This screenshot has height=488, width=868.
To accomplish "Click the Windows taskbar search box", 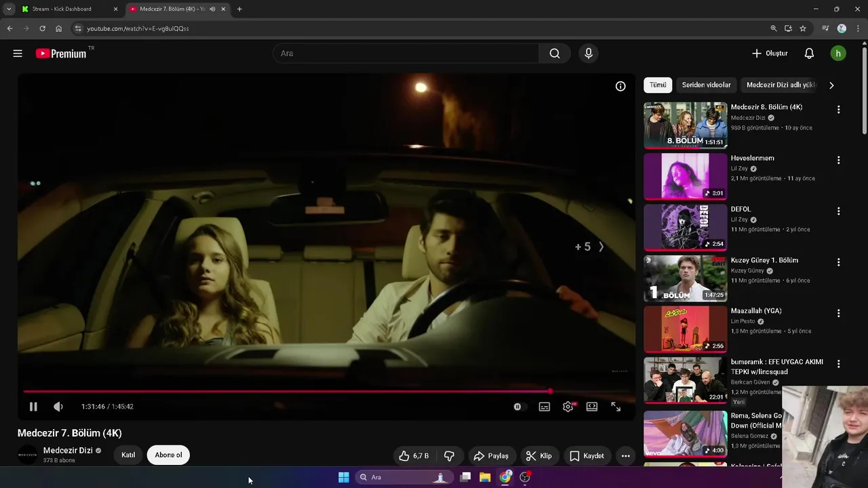I will (x=403, y=477).
